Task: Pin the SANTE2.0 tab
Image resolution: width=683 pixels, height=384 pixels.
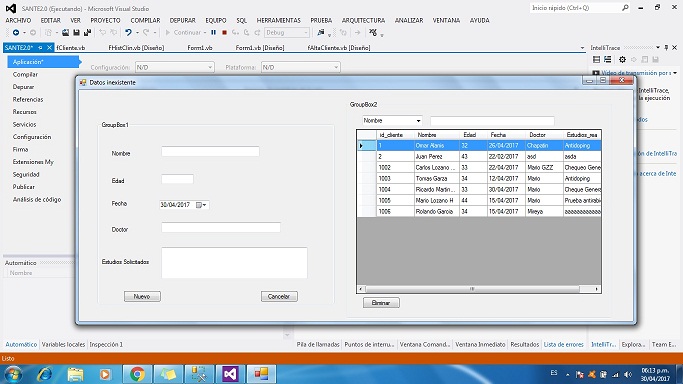Action: [x=40, y=47]
